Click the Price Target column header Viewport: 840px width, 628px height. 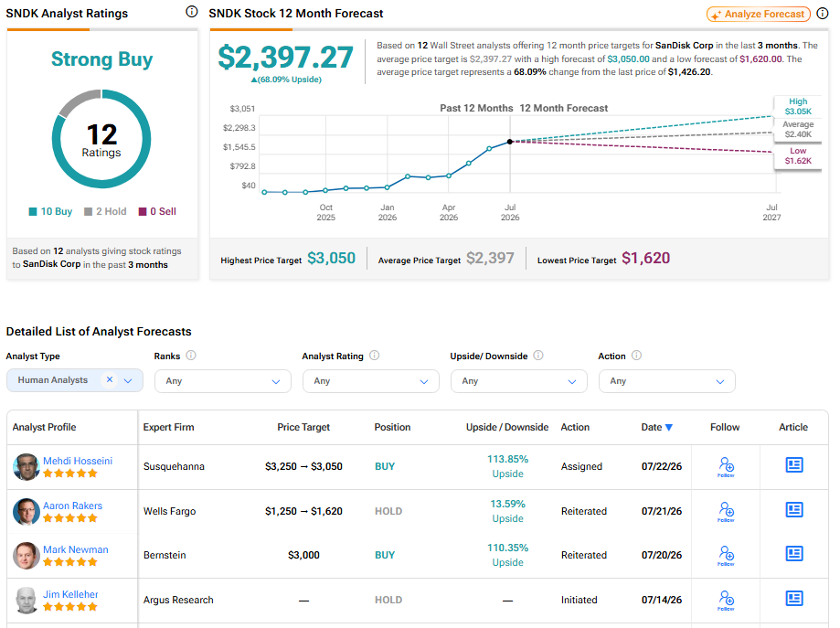click(x=303, y=427)
